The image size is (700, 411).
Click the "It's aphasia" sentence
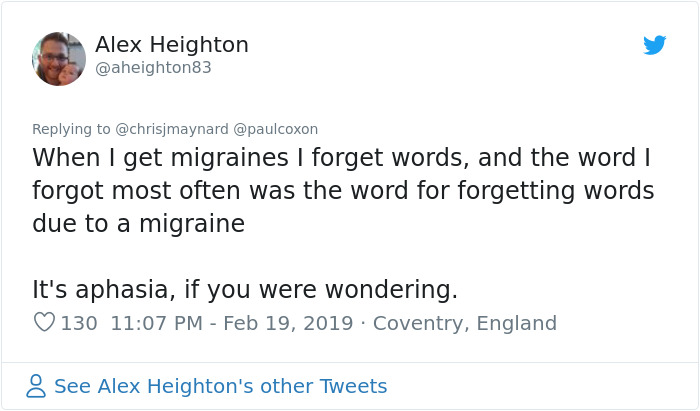(245, 290)
